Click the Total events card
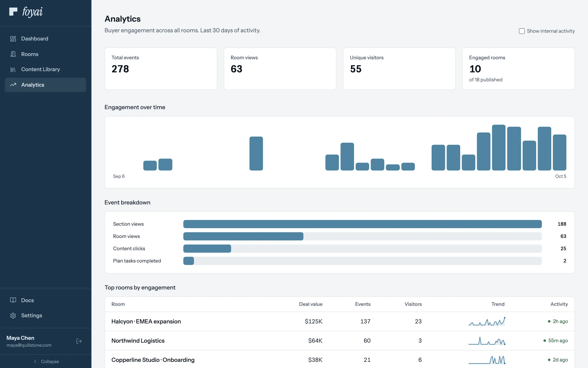This screenshot has height=368, width=588. pyautogui.click(x=161, y=69)
